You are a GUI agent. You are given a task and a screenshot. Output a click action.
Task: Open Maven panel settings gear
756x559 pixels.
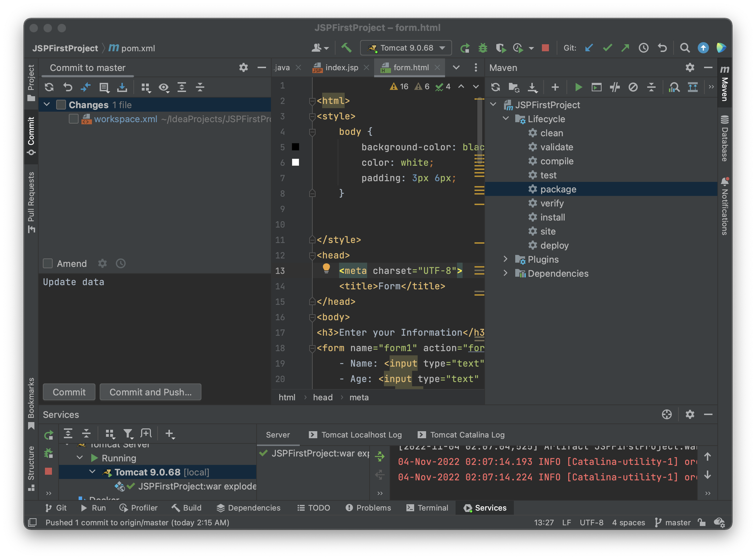[690, 67]
